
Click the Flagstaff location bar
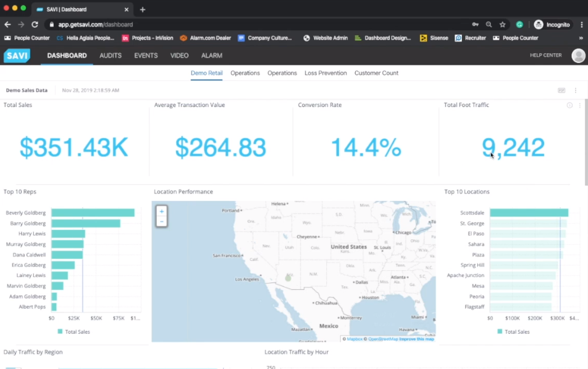point(521,307)
